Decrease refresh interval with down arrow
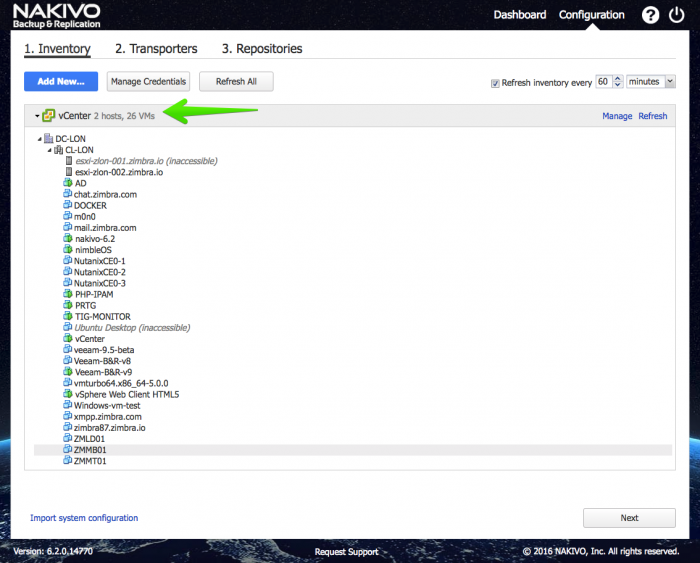This screenshot has height=563, width=700. point(617,85)
